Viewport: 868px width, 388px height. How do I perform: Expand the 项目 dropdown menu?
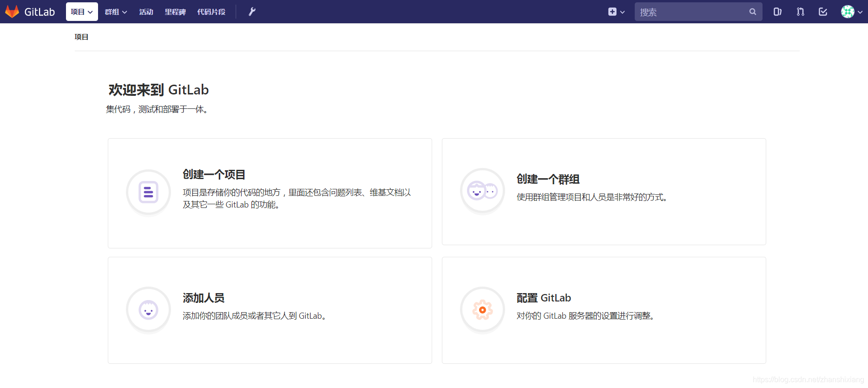click(x=82, y=12)
